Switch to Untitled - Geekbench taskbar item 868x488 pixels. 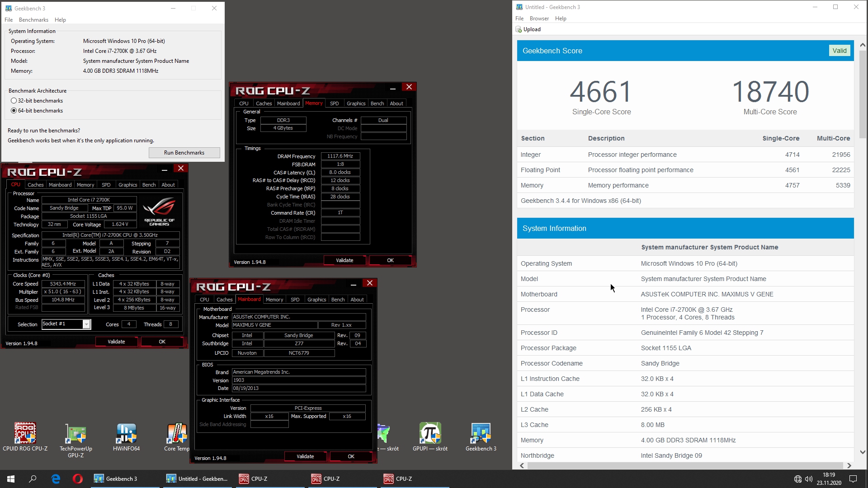click(x=198, y=479)
